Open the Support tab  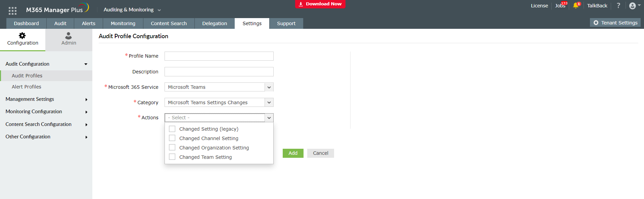click(286, 23)
